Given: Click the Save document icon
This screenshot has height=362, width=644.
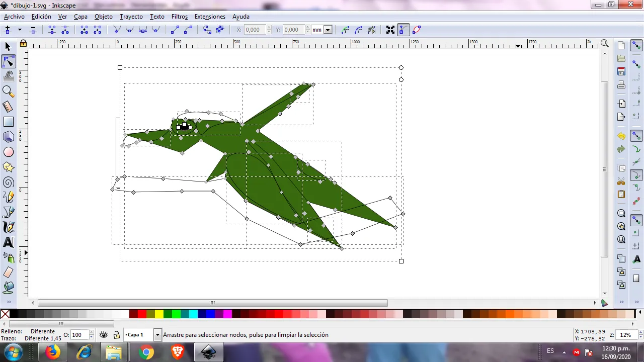Looking at the screenshot, I should point(621,71).
